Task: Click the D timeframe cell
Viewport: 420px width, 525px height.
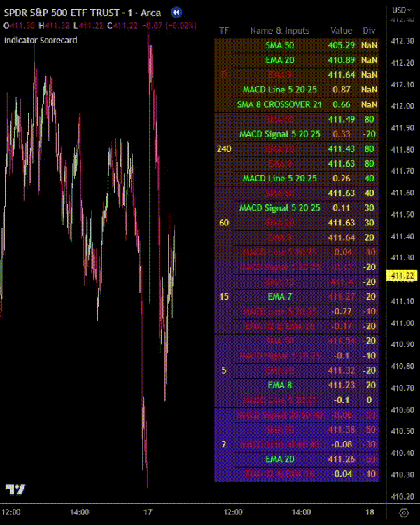Action: point(224,75)
